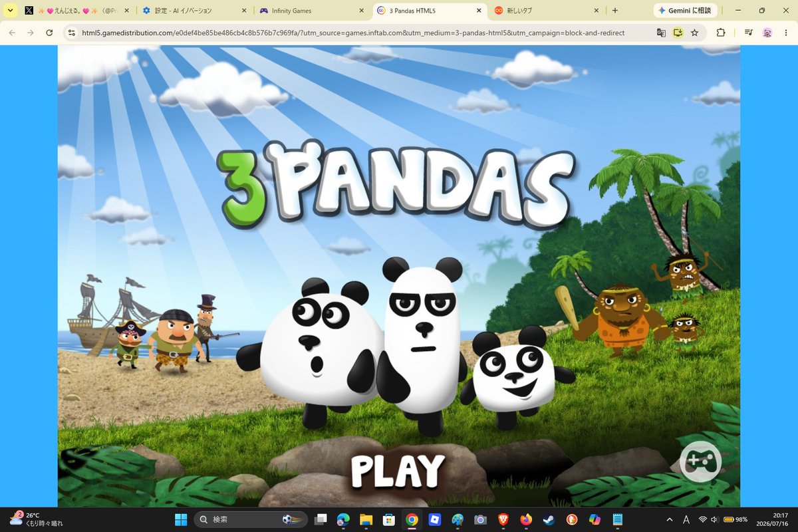Viewport: 798px width, 532px height.
Task: Open the Windows Start menu
Action: click(x=180, y=519)
